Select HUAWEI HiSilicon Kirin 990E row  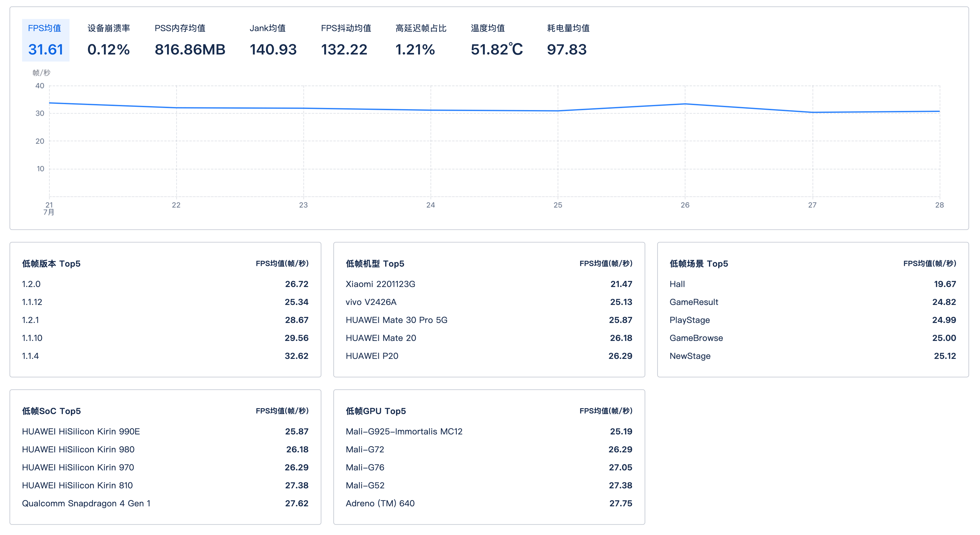click(81, 432)
